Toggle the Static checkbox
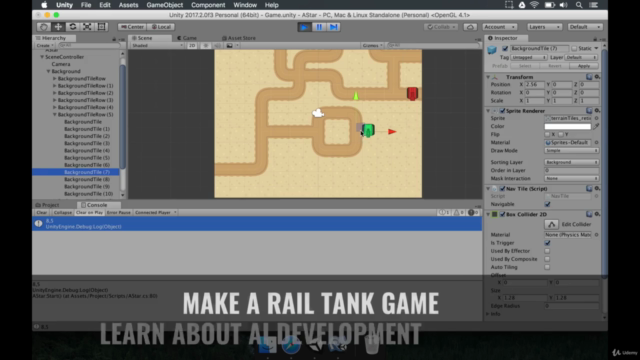Viewport: 640px width, 360px height. coord(574,49)
